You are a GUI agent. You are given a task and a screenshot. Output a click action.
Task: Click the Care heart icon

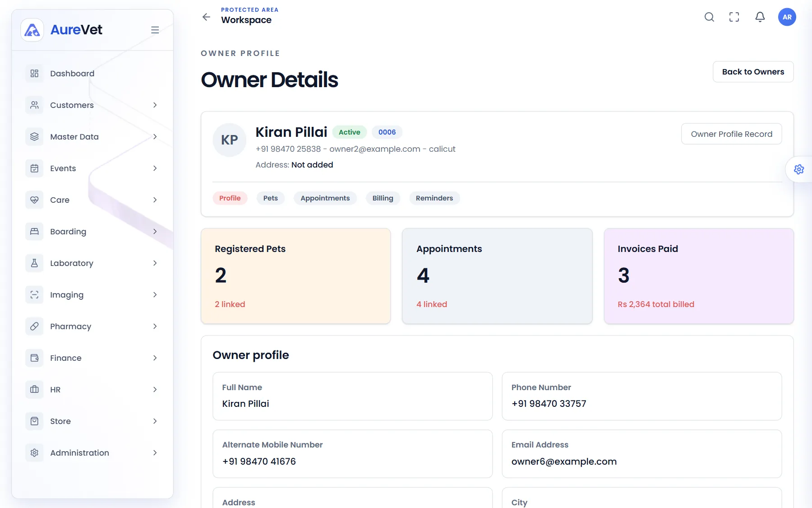(x=34, y=200)
